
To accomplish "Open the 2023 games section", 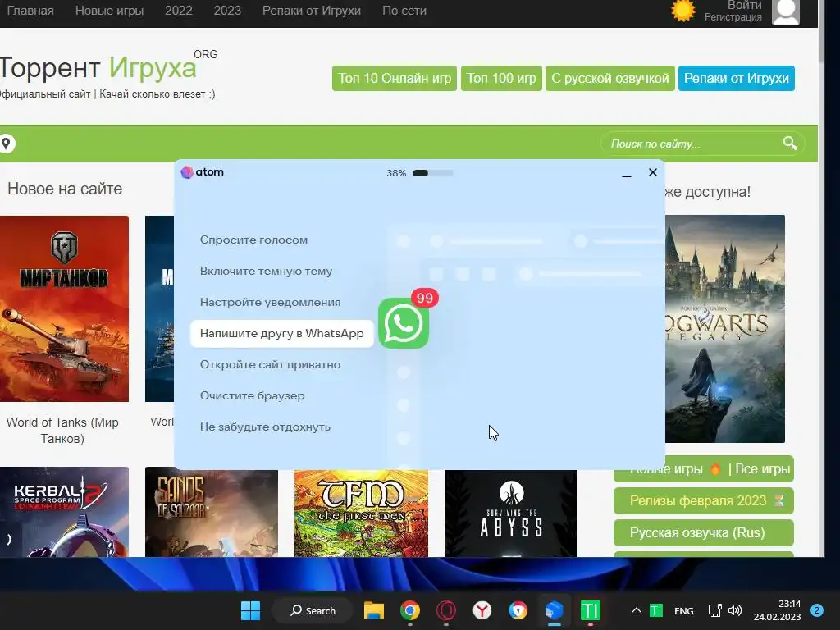I will [227, 11].
